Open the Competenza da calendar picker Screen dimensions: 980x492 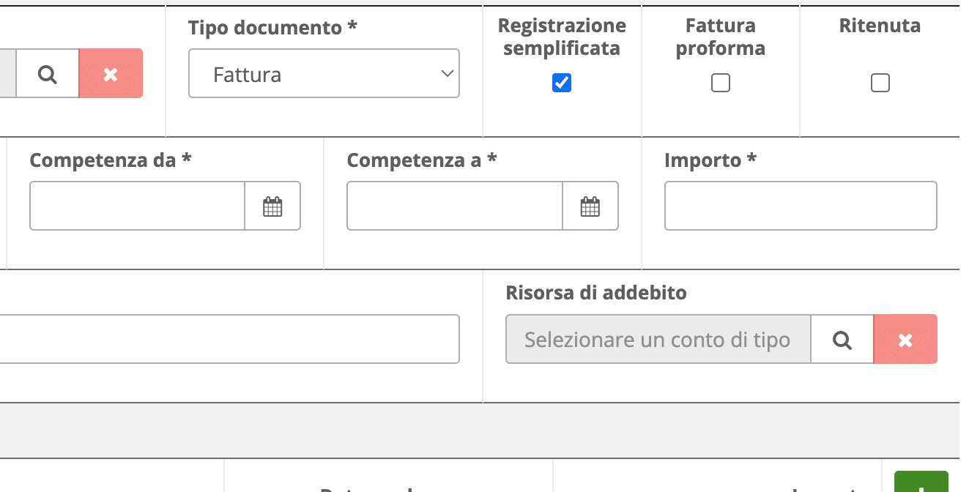point(272,206)
